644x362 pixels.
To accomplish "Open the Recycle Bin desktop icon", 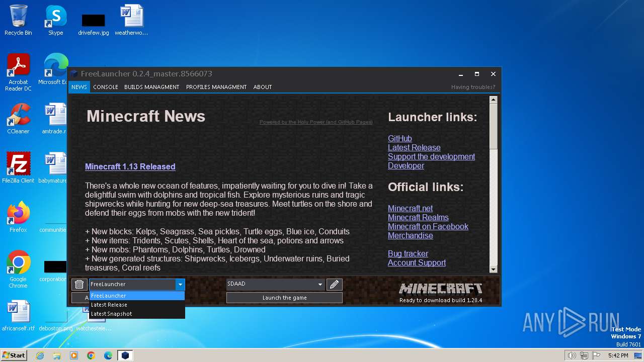I will (18, 21).
